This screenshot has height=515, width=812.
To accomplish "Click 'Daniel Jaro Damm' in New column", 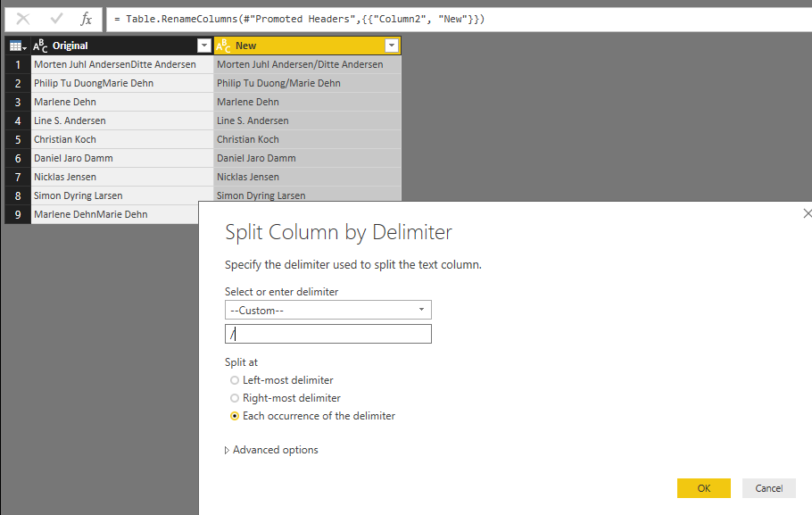I will (307, 158).
